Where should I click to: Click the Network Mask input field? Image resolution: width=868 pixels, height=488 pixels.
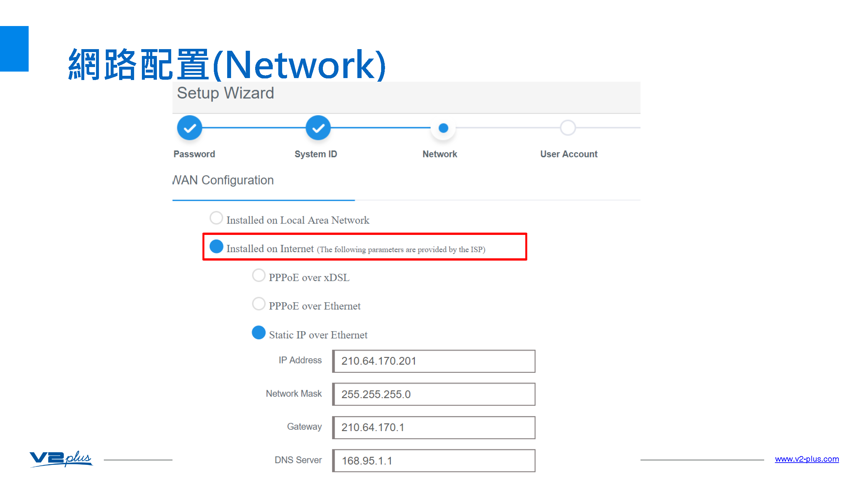click(434, 394)
